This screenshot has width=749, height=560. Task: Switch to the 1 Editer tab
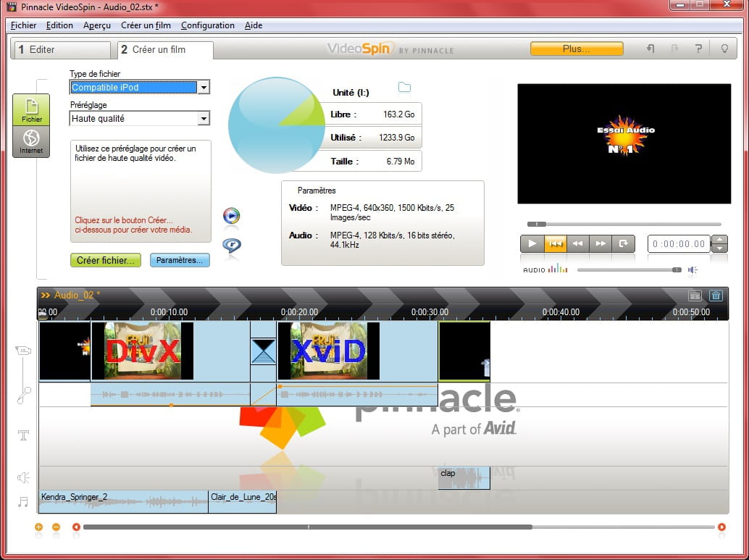click(x=61, y=50)
